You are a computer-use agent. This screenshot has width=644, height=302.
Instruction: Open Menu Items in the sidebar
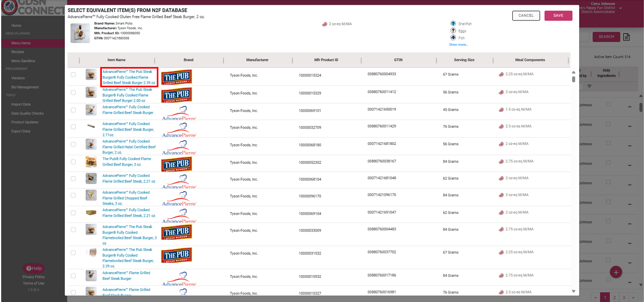pyautogui.click(x=21, y=43)
